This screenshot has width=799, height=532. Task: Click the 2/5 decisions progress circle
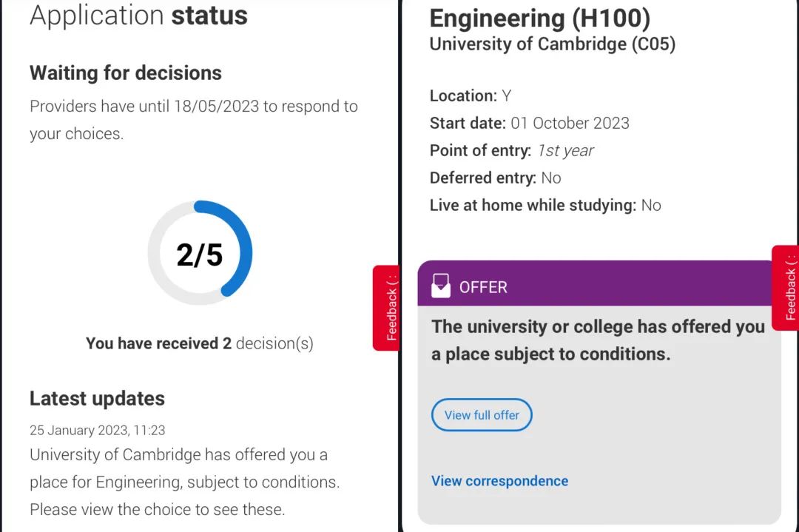(200, 253)
